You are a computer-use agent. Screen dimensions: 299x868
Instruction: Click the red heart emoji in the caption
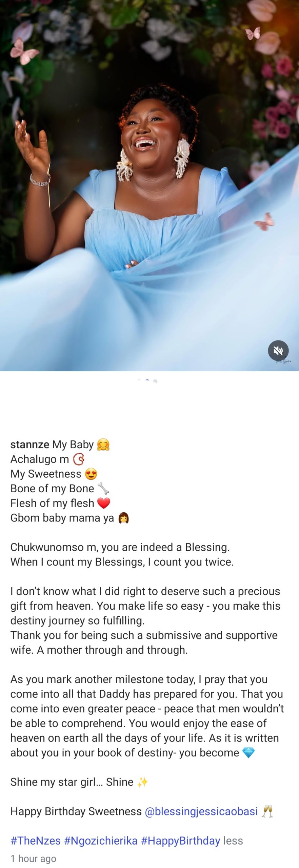pyautogui.click(x=104, y=503)
